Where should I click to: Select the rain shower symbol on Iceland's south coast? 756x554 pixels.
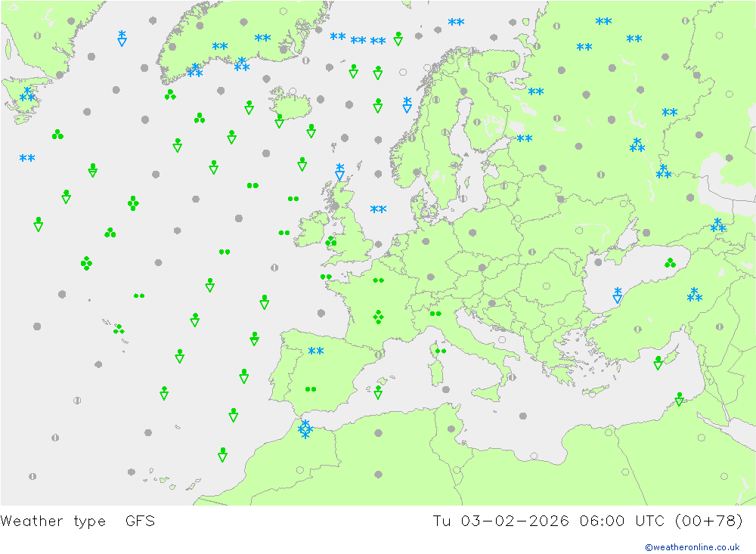(x=279, y=121)
